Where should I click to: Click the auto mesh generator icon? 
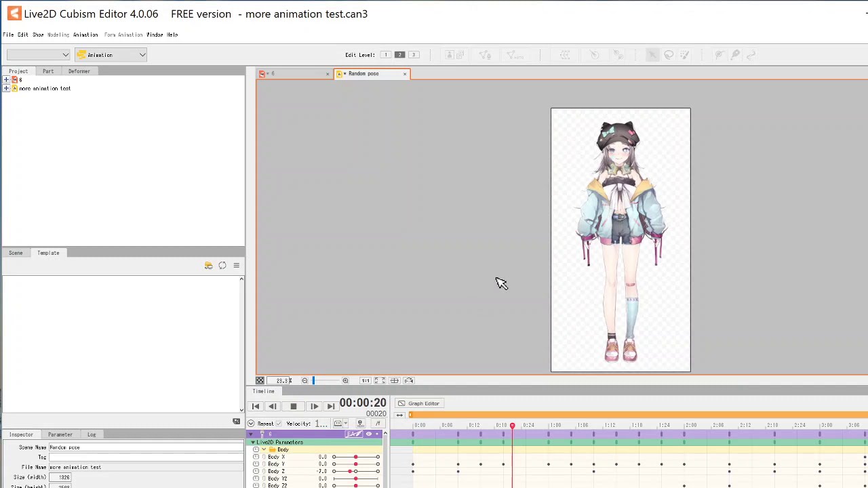[515, 55]
